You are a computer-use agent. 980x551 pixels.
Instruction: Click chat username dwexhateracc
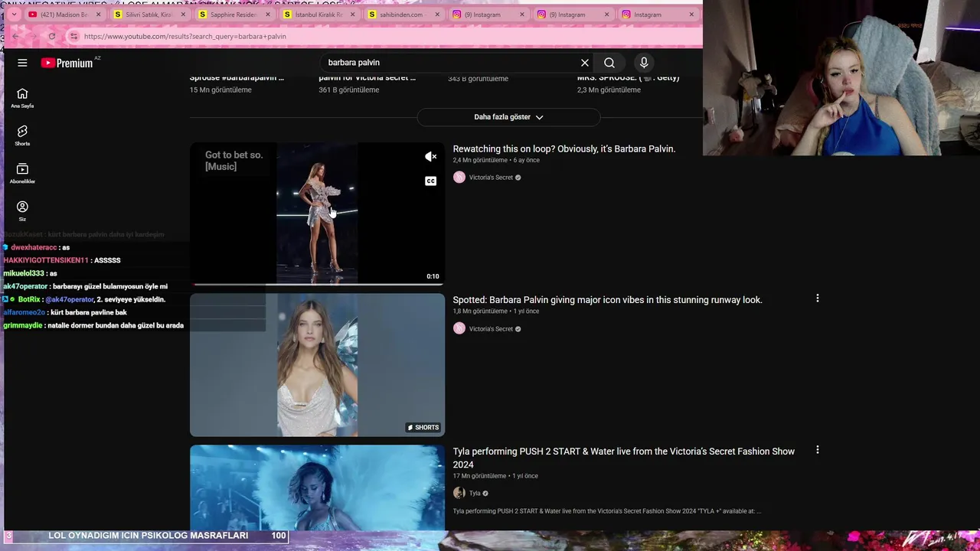[x=34, y=247]
